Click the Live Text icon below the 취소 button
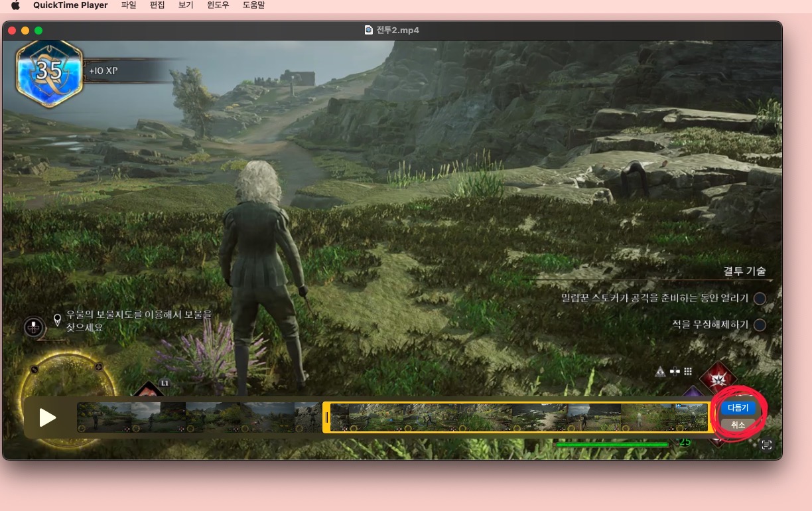This screenshot has width=812, height=511. point(767,445)
